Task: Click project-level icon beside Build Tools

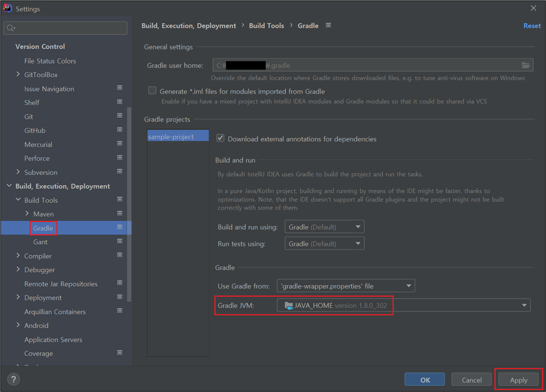Action: click(x=120, y=199)
